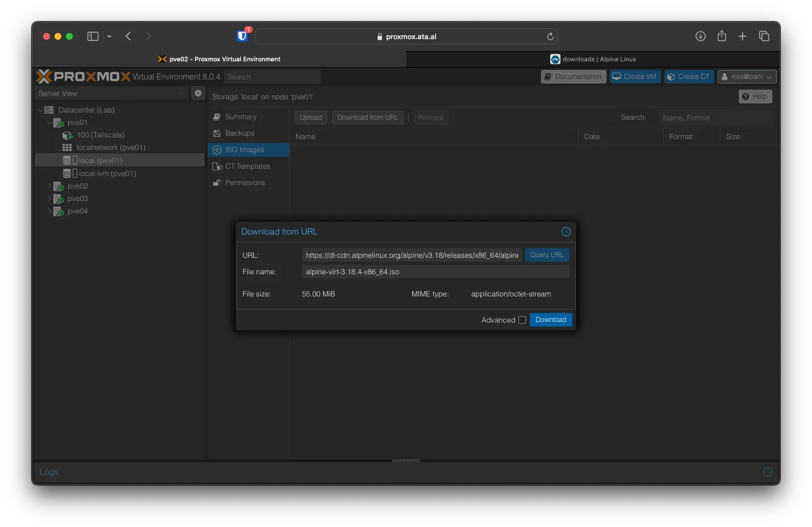Click Create VM button

635,77
